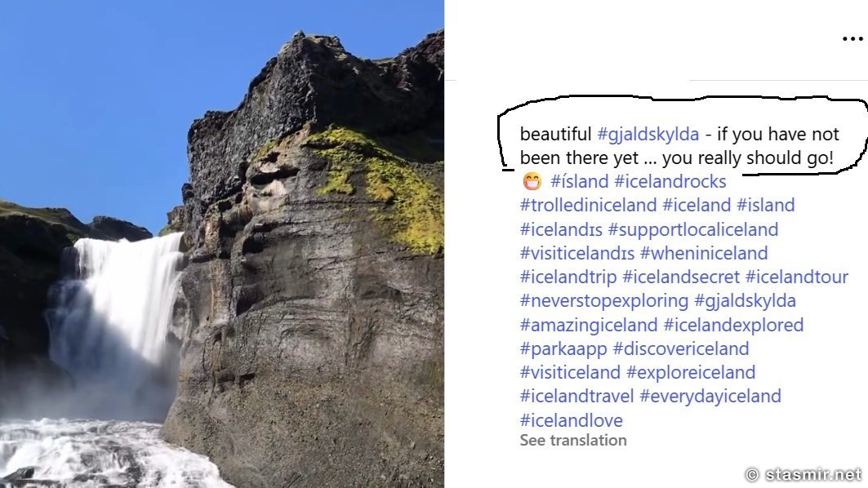Screen dimensions: 868x488
Task: Open the #icelandexplored hashtag
Action: [733, 325]
